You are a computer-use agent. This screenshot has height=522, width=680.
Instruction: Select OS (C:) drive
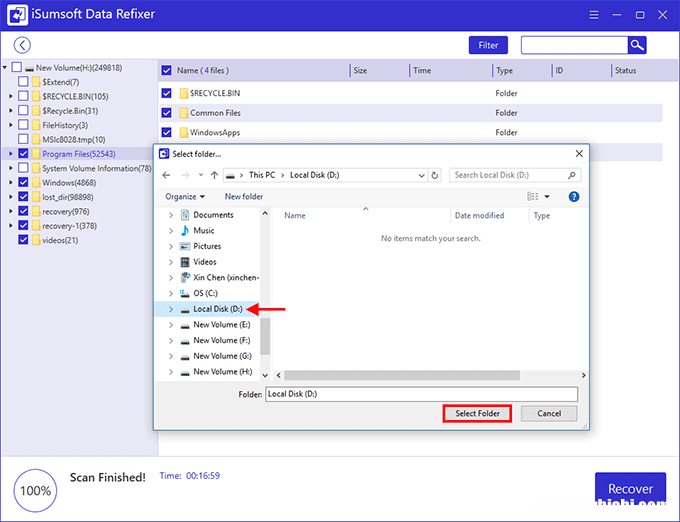tap(205, 294)
